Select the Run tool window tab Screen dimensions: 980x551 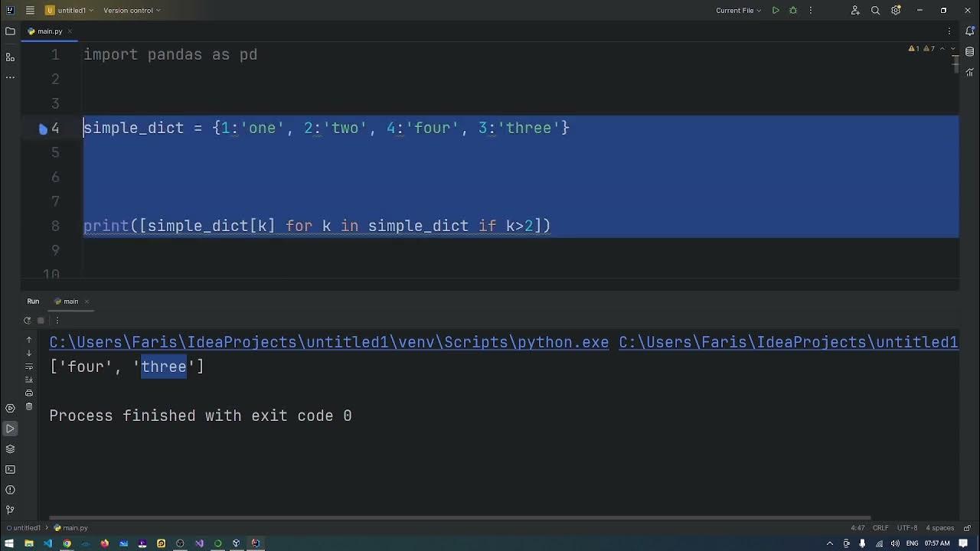[x=33, y=302]
